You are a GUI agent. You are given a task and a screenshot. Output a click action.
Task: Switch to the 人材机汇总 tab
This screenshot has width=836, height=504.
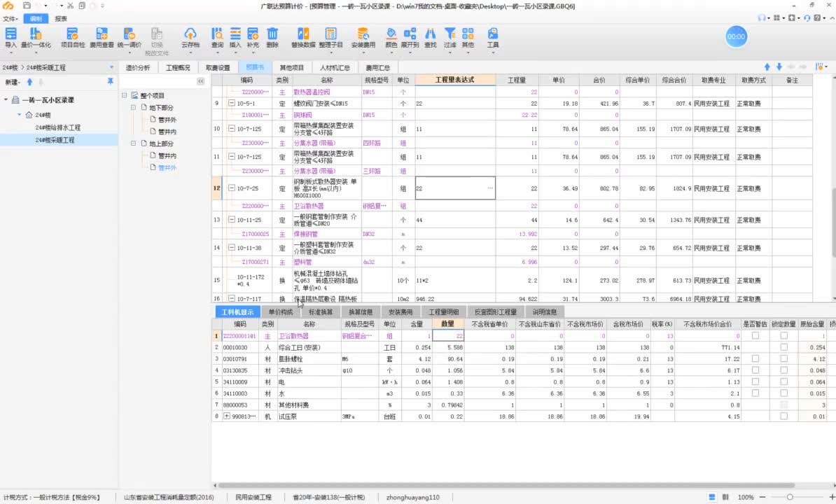(335, 68)
